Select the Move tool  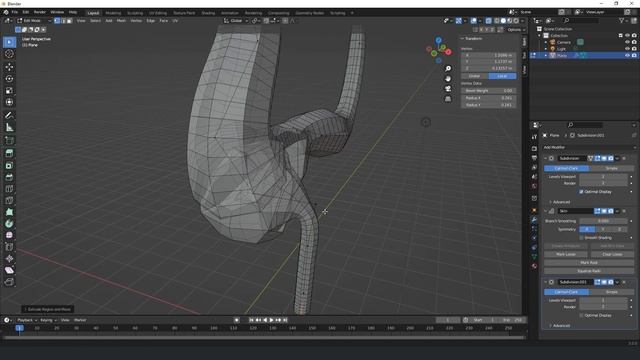9,67
